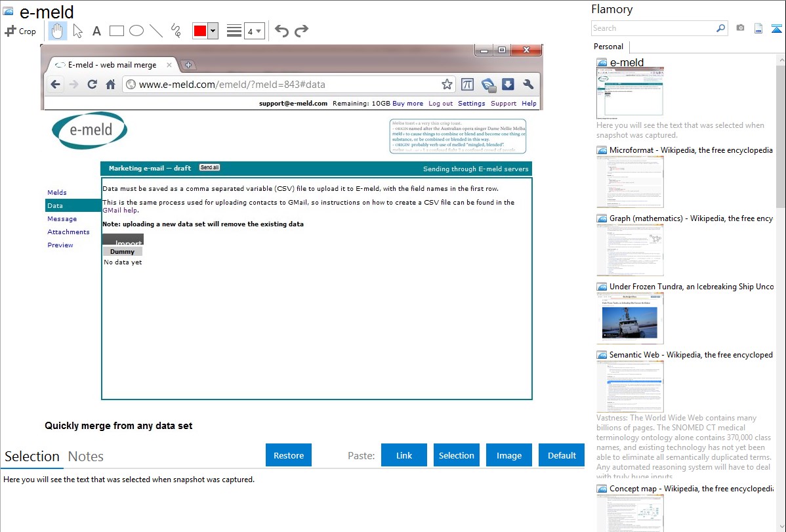
Task: Switch to the Notes tab
Action: tap(86, 457)
